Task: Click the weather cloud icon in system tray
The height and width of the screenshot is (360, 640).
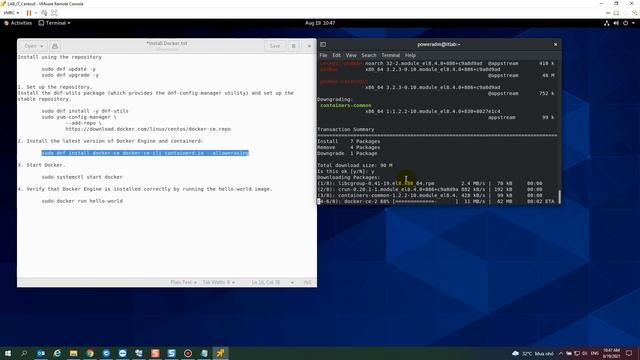Action: click(516, 353)
